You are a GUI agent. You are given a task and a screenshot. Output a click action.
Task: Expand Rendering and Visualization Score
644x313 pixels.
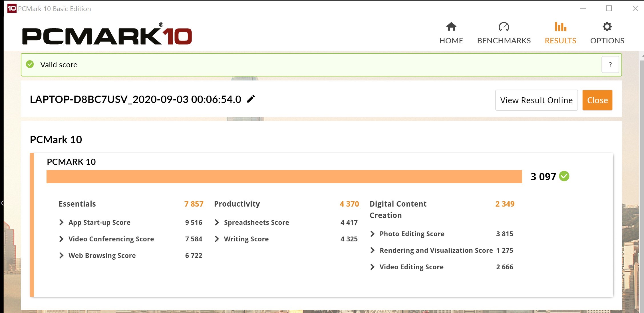(x=372, y=251)
